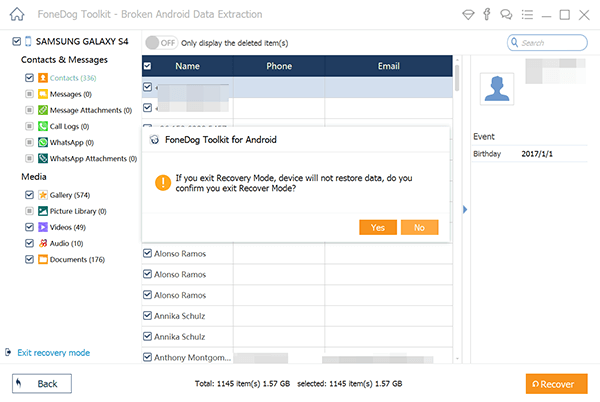Screen dimensions: 600x402
Task: Click the contacts list scrollbar thumb
Action: (457, 78)
